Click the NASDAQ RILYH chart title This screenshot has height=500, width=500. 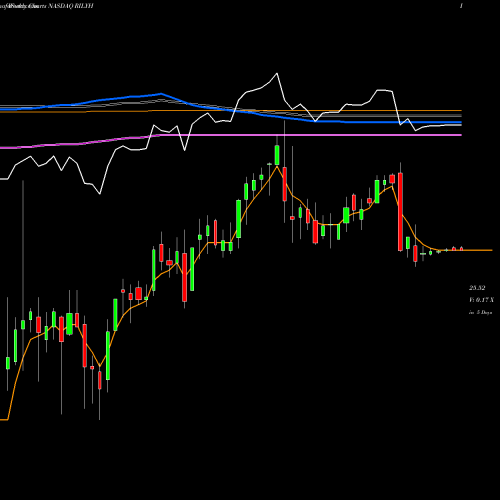coord(71,6)
